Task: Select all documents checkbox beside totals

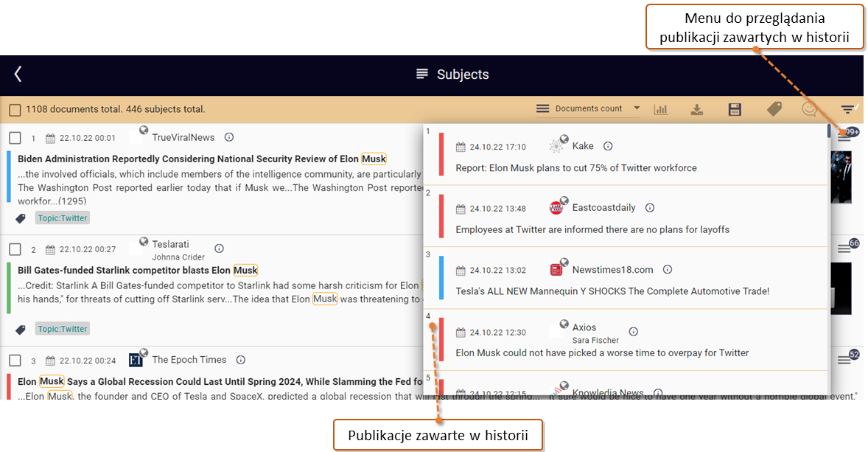Action: click(x=15, y=110)
